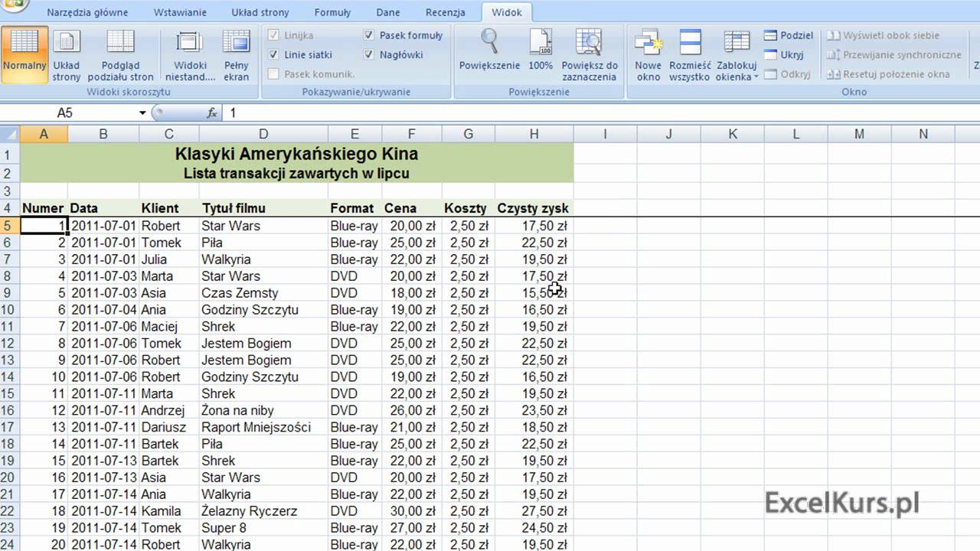The height and width of the screenshot is (551, 980).
Task: Click Przewijanie synchroniczne
Action: (894, 54)
